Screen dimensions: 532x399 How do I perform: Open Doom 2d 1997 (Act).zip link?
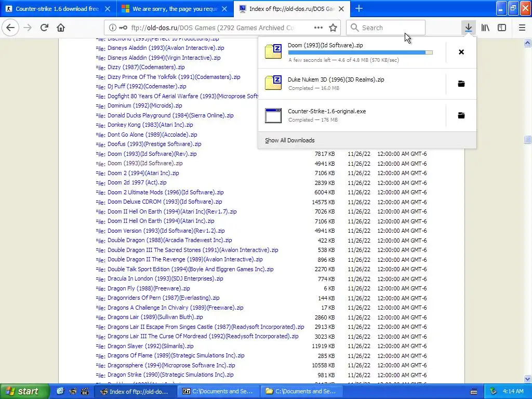pyautogui.click(x=137, y=182)
